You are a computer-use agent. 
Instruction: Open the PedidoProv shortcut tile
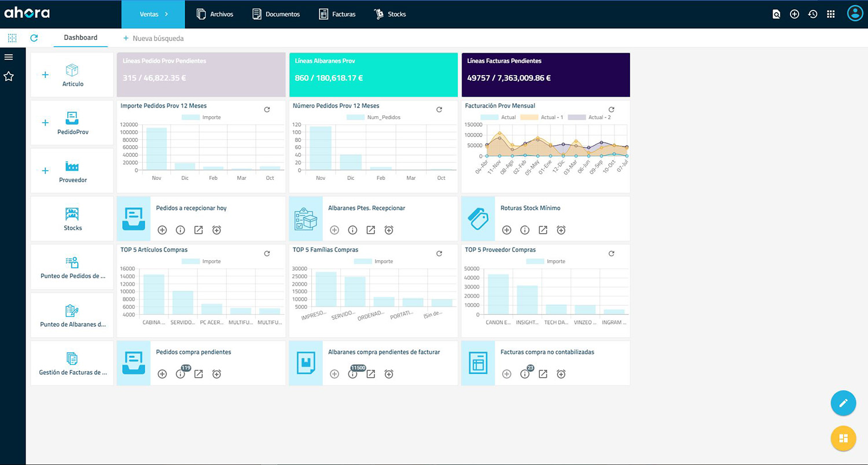tap(72, 123)
